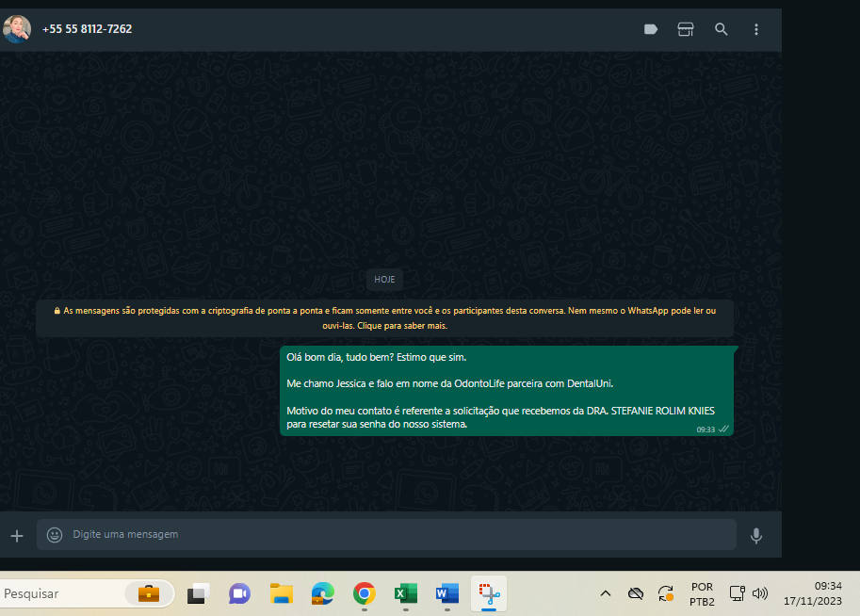Screen dimensions: 860x616
Task: Open the volume speaker tray icon
Action: (760, 593)
